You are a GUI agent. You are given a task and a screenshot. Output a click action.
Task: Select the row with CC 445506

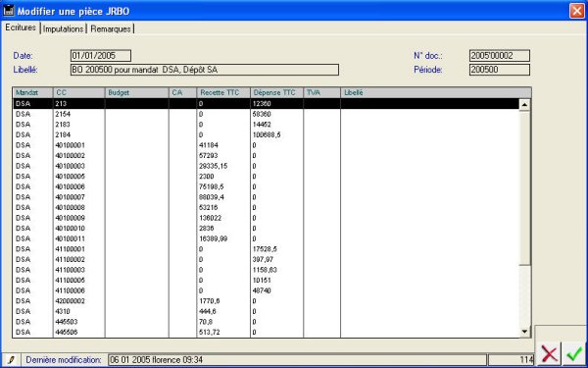pos(266,332)
